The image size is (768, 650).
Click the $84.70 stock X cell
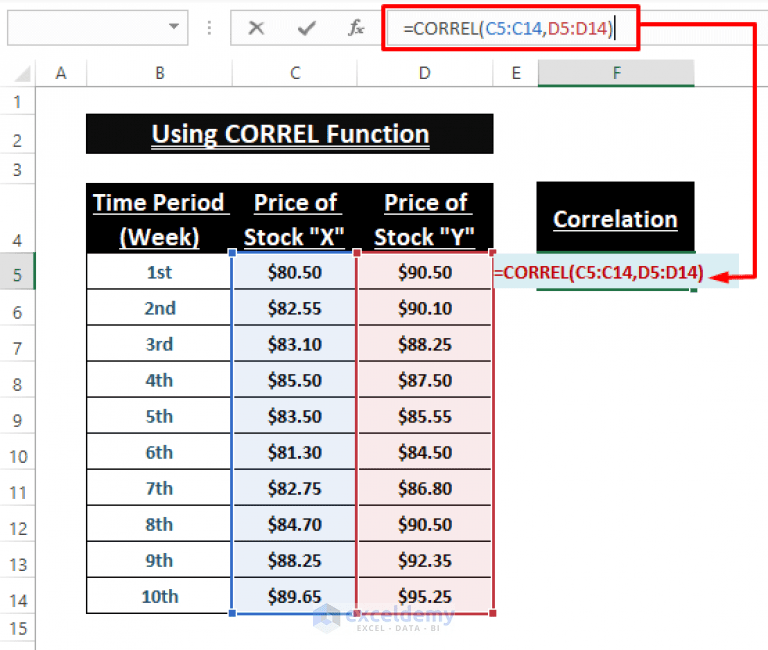(294, 524)
